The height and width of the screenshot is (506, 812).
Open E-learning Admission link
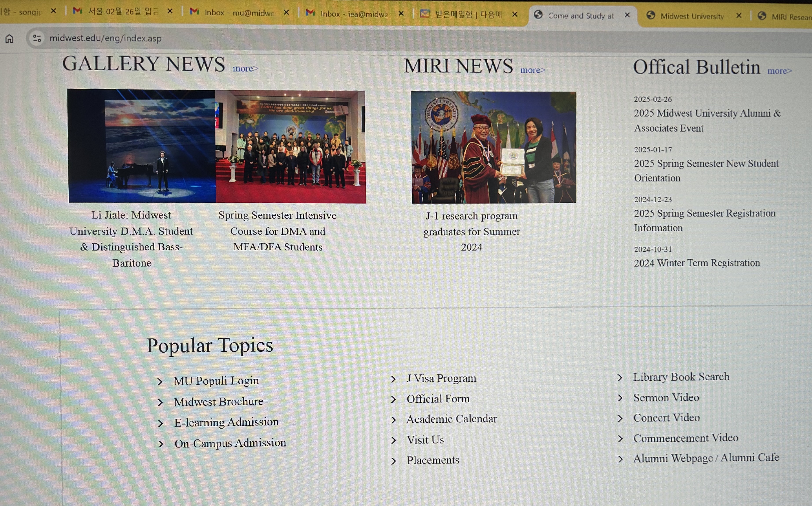[x=226, y=422]
